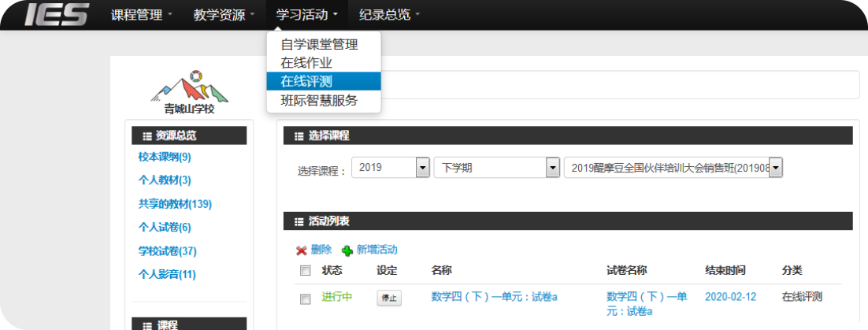868x330 pixels.
Task: Click the list icon beside 选择课程
Action: pos(298,136)
